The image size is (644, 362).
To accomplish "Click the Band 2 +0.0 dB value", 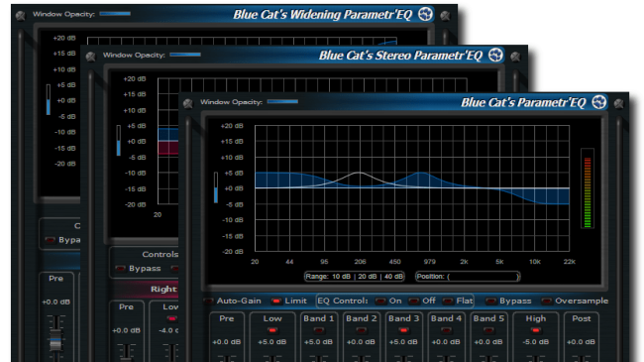I will point(361,342).
